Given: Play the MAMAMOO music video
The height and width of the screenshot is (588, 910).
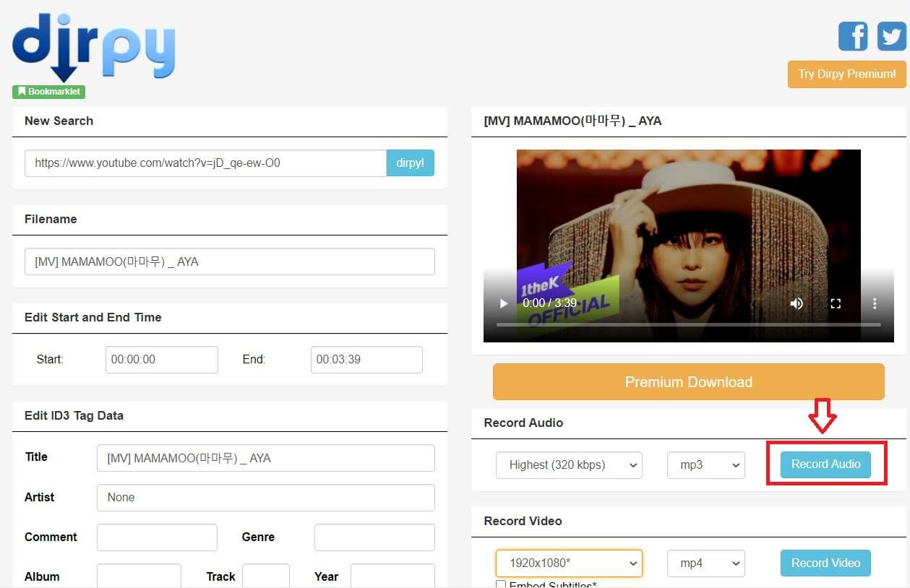Looking at the screenshot, I should 503,303.
